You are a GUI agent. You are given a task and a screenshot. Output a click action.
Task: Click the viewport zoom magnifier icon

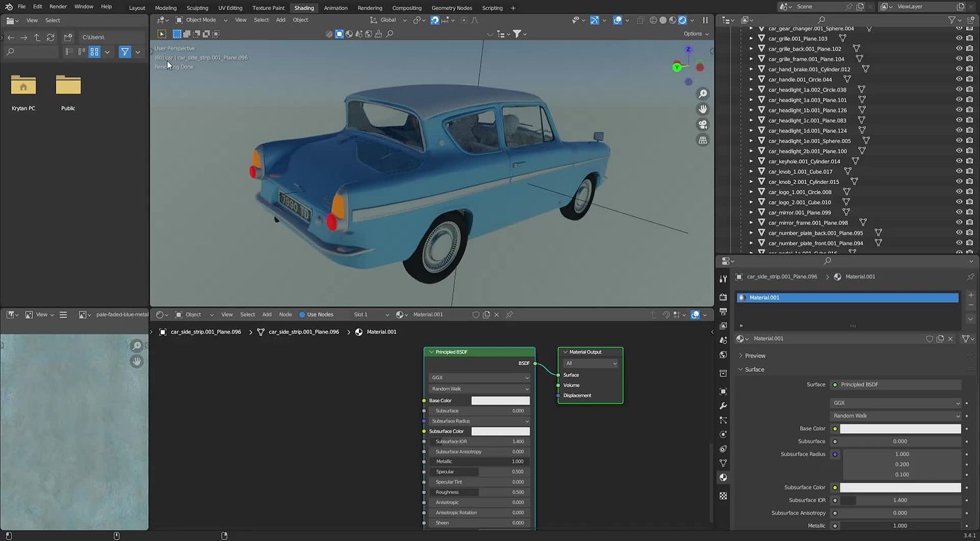click(x=703, y=94)
